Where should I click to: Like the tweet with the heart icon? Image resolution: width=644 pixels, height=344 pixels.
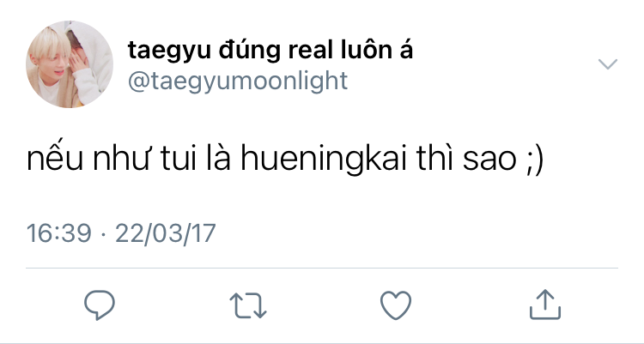[396, 305]
